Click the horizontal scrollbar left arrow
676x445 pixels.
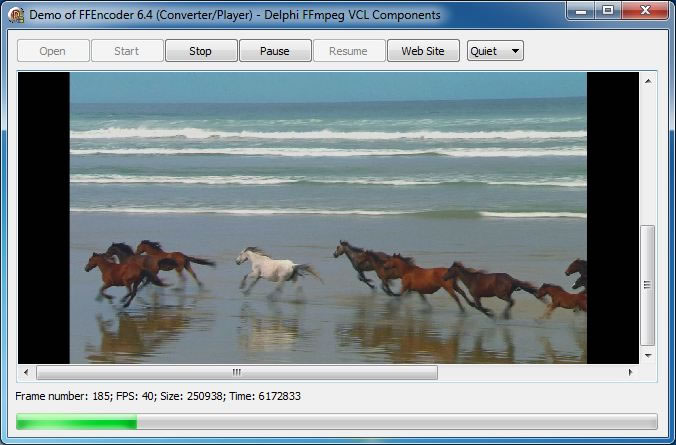click(x=26, y=372)
